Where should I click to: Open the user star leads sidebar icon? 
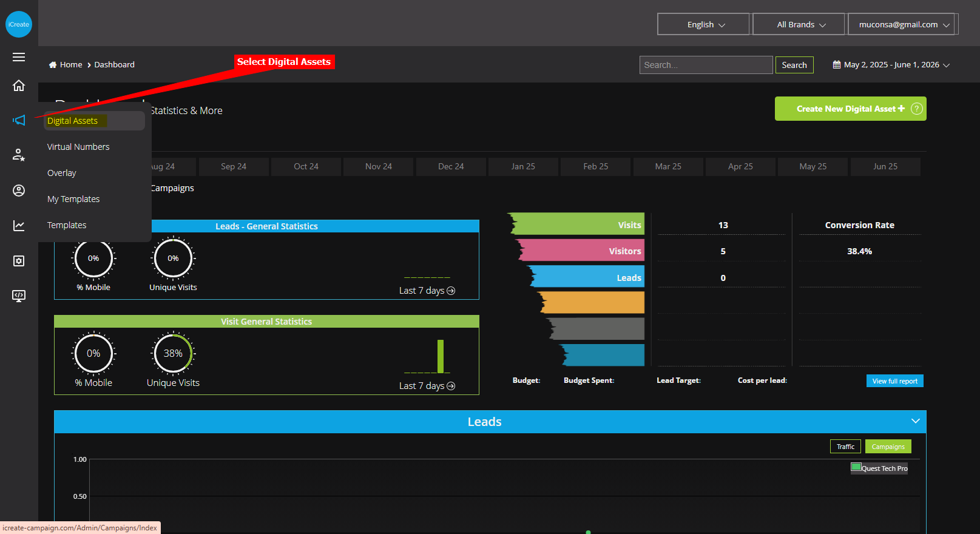19,155
